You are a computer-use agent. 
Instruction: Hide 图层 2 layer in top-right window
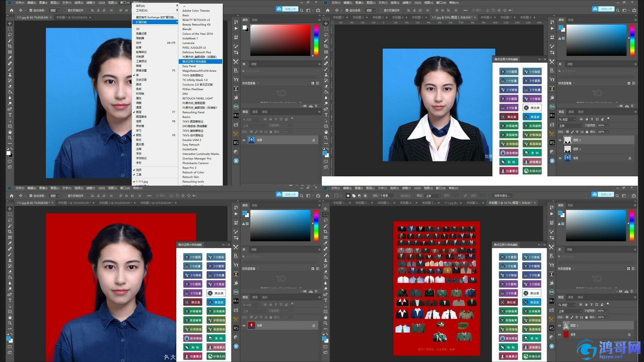coord(560,140)
